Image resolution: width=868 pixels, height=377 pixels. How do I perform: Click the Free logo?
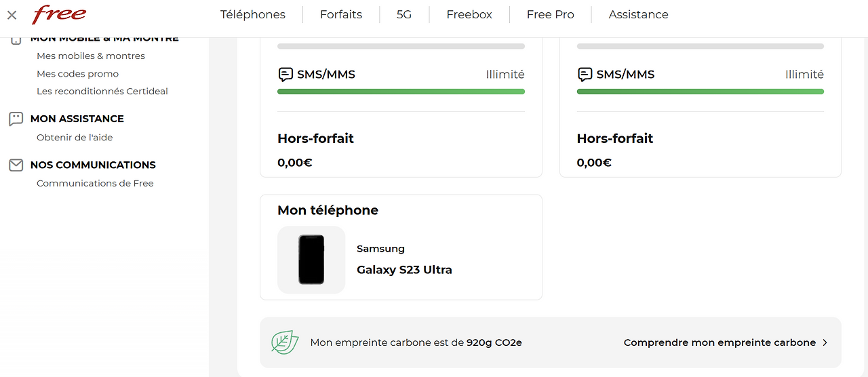click(60, 14)
